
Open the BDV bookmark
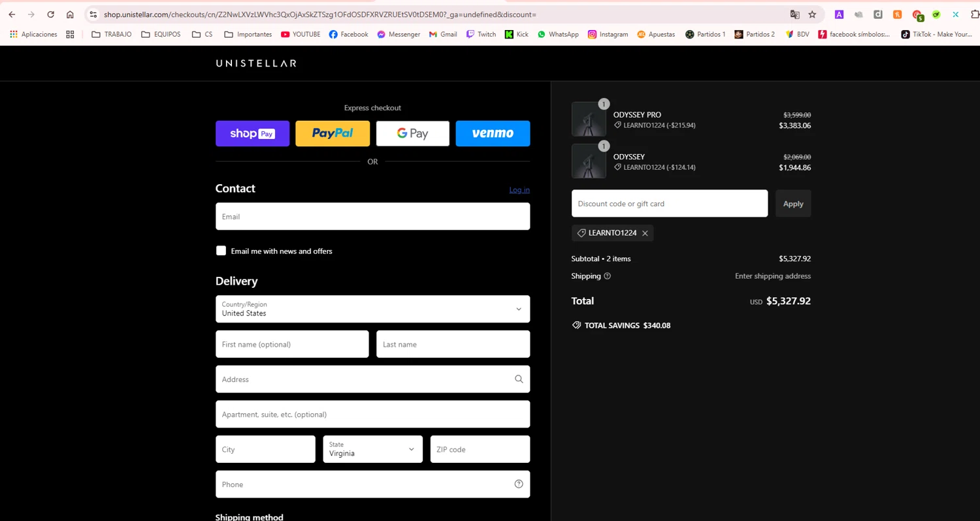tap(797, 34)
